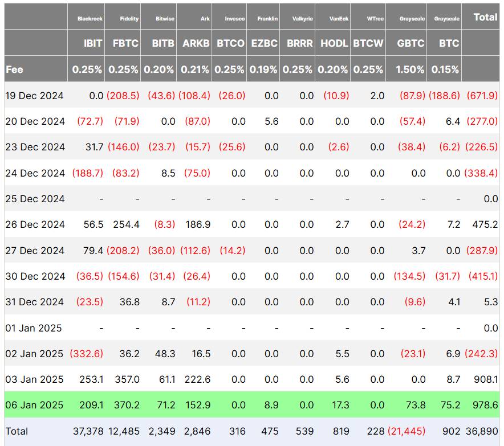Click the 254.4 FBTC inflow on 26 Dec
The image size is (504, 446).
pos(126,224)
